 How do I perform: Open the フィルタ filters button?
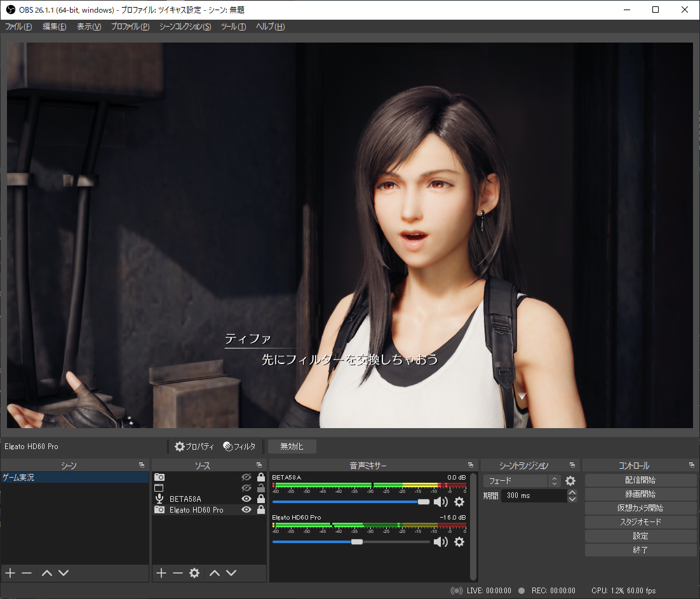pyautogui.click(x=239, y=447)
